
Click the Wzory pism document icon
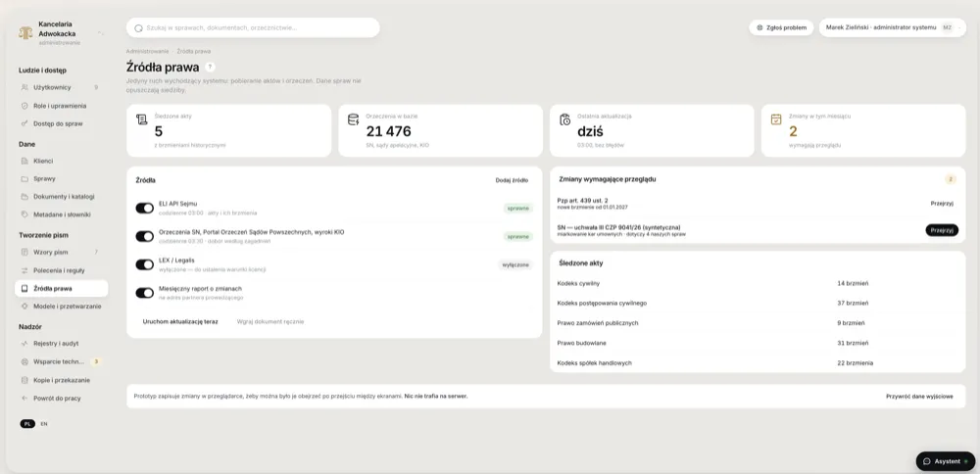coord(25,253)
